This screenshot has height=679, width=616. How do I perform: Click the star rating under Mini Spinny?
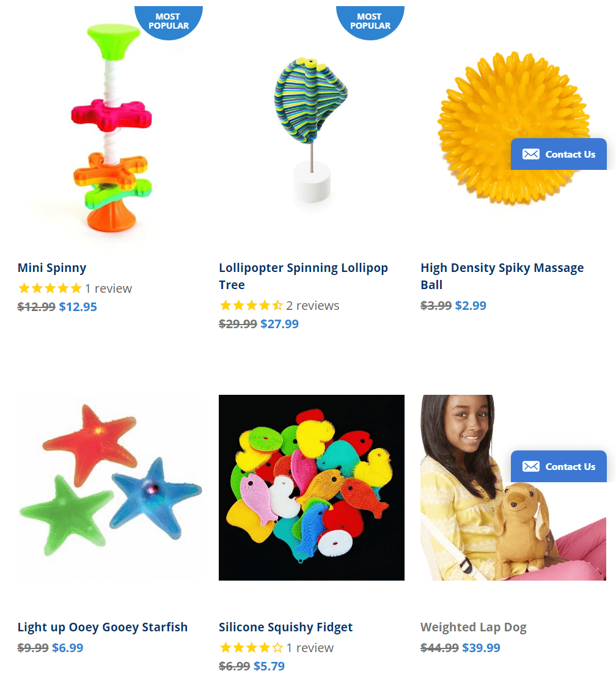pyautogui.click(x=50, y=288)
